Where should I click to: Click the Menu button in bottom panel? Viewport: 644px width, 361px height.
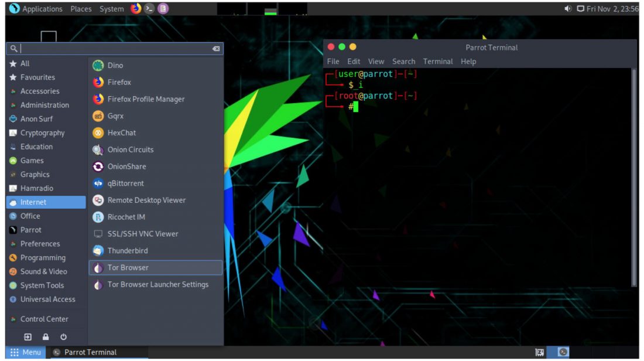click(26, 352)
